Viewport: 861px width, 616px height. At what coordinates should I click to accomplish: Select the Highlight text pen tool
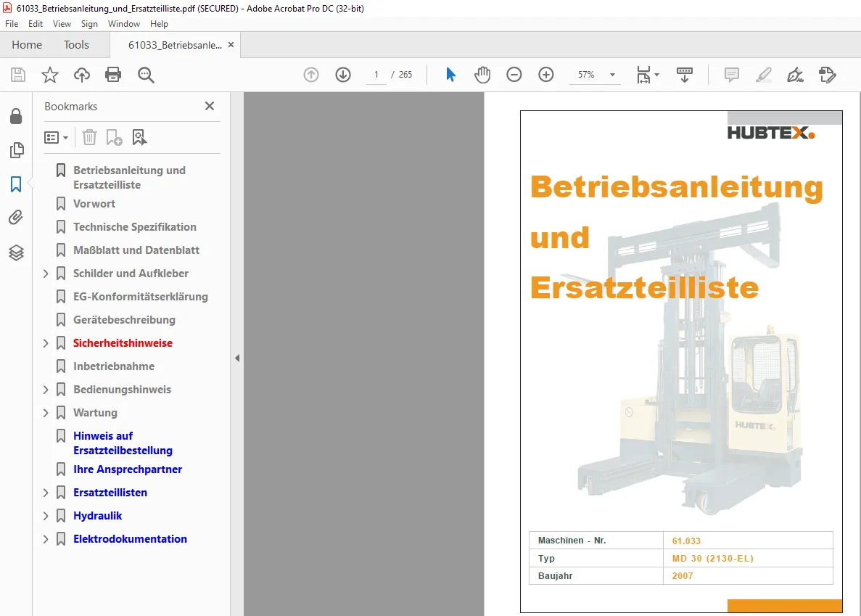764,75
